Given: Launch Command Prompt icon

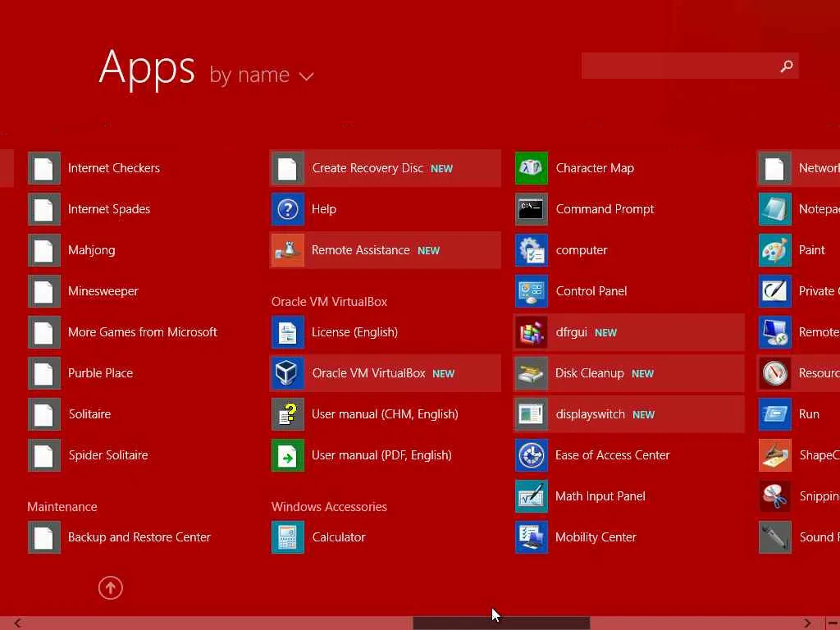Looking at the screenshot, I should (531, 209).
